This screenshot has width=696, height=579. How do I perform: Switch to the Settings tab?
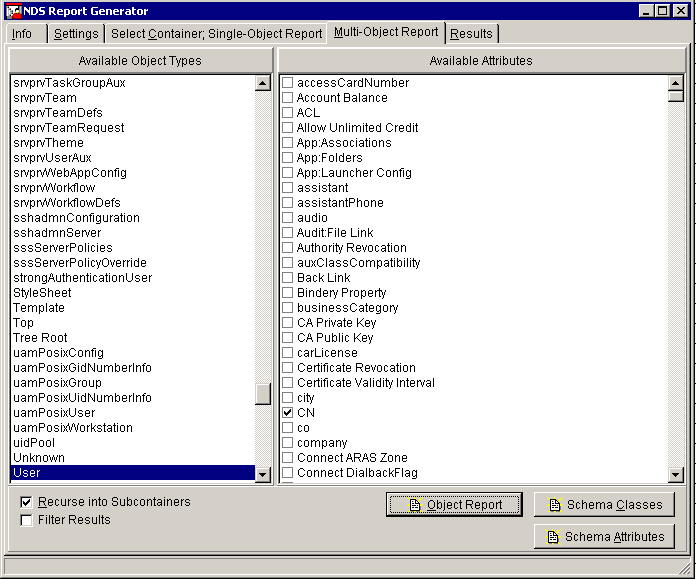coord(76,34)
